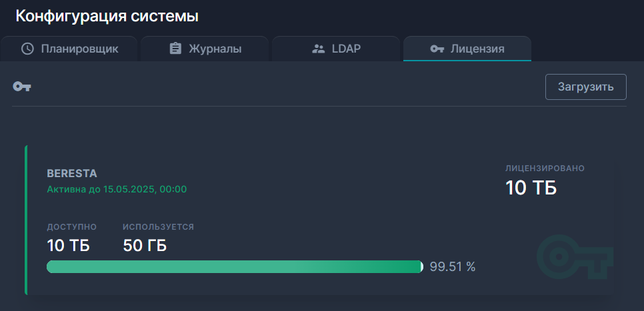Click the license expiry date text
This screenshot has height=311, width=644.
coord(117,189)
